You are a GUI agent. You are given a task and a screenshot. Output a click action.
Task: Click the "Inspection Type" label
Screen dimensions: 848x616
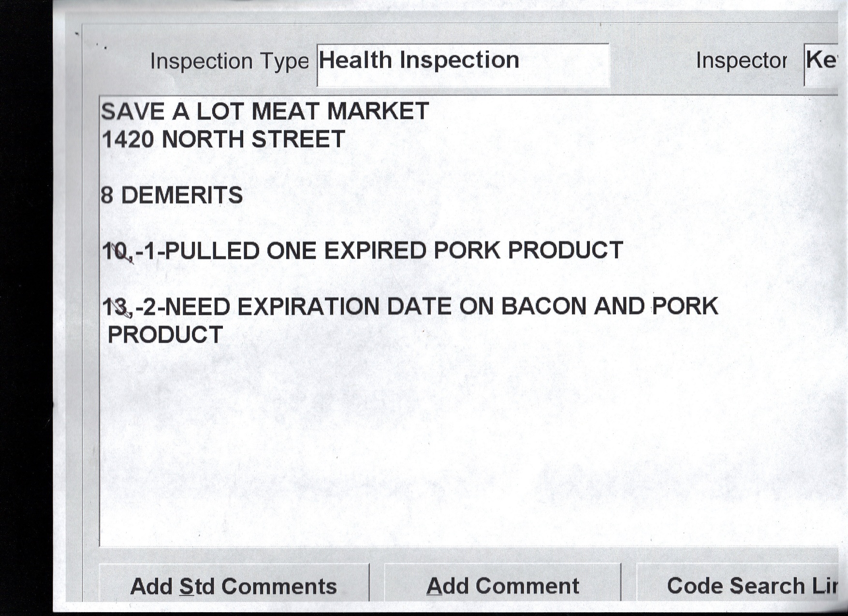(229, 61)
